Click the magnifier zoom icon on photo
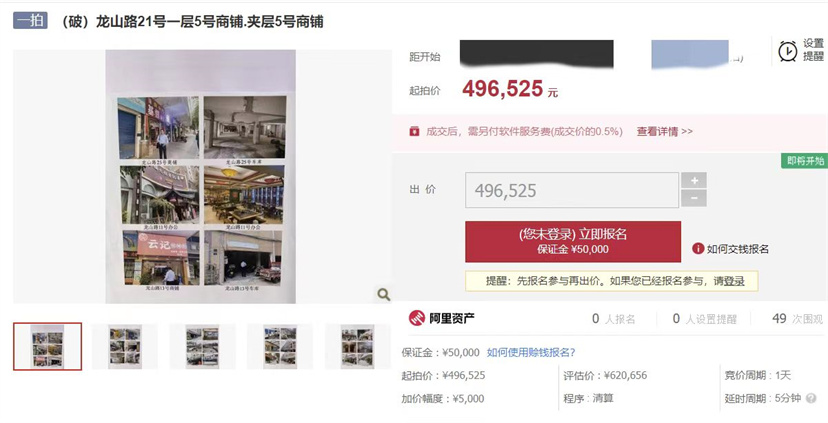This screenshot has width=828, height=423. tap(383, 294)
